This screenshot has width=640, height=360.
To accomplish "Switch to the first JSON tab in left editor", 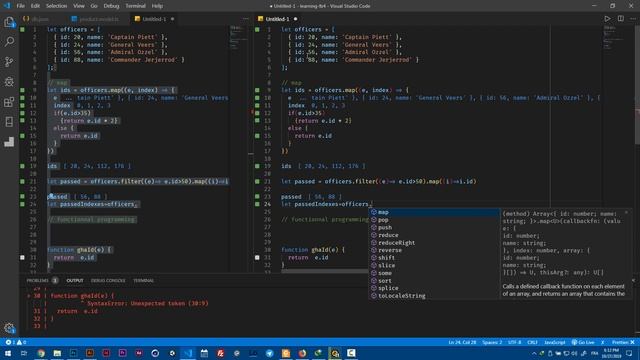I will (40, 19).
